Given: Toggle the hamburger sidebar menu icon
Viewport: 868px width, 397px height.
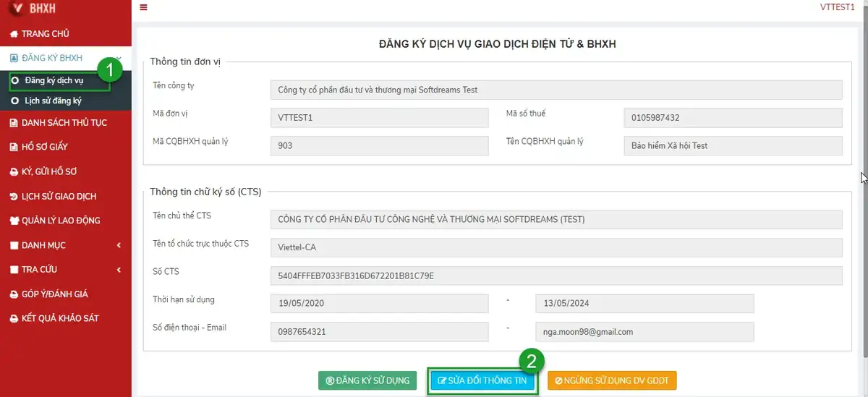Looking at the screenshot, I should [x=143, y=7].
